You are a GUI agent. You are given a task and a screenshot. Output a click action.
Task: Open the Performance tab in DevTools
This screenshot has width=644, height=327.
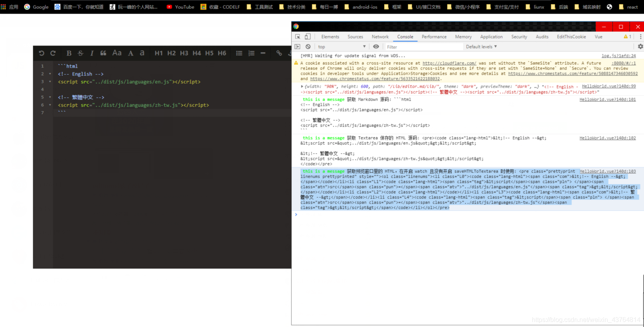click(x=434, y=37)
